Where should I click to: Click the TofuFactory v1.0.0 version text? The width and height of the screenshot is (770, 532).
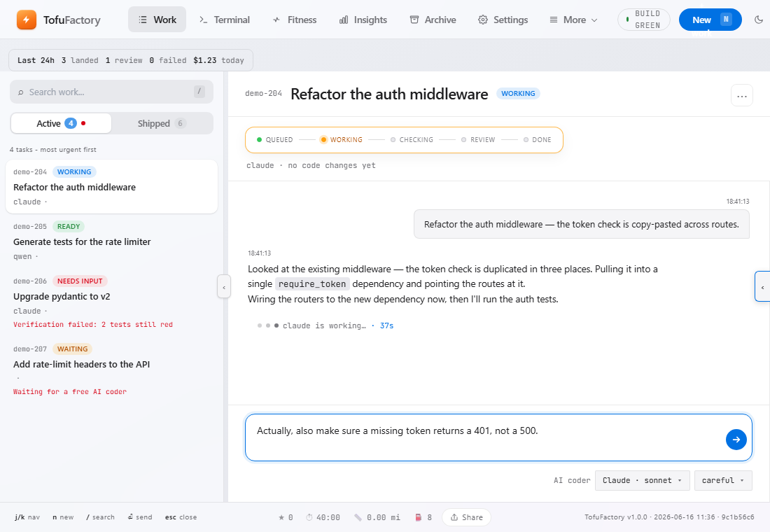click(x=669, y=517)
